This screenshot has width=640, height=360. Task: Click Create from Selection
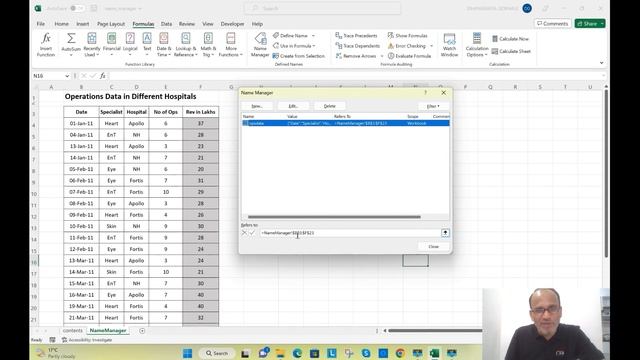click(298, 56)
